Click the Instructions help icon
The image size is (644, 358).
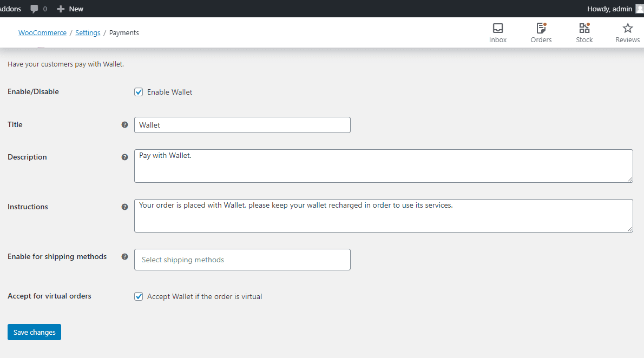coord(125,207)
